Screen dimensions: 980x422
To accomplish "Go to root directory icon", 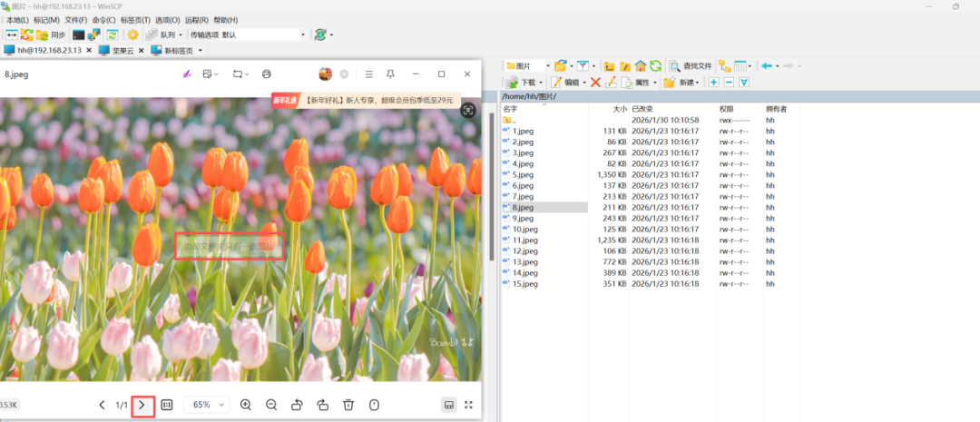I will (x=625, y=65).
